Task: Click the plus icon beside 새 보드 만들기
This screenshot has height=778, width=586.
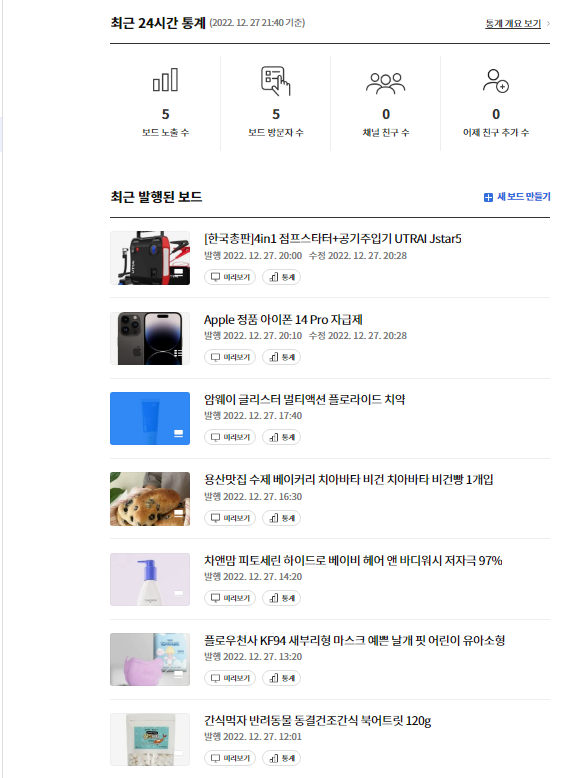Action: pyautogui.click(x=488, y=197)
